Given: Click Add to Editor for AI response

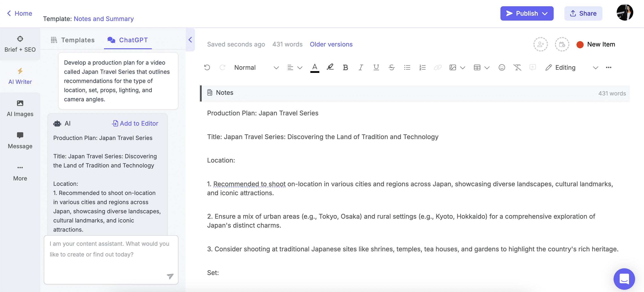Looking at the screenshot, I should [135, 123].
